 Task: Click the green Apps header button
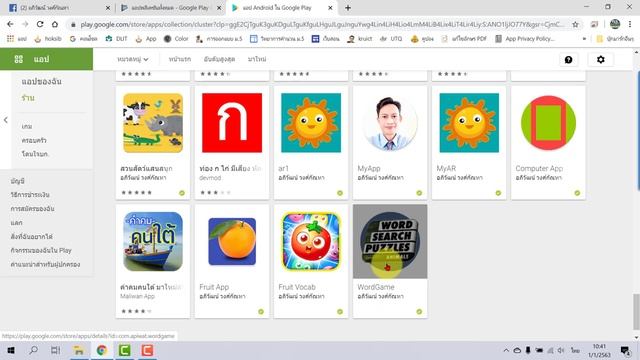coord(47,59)
